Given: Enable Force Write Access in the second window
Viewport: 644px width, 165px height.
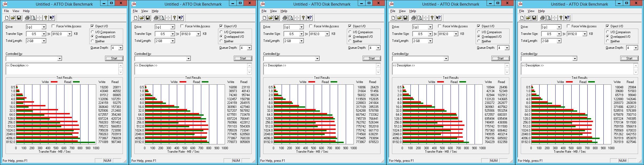Looking at the screenshot, I should (182, 26).
